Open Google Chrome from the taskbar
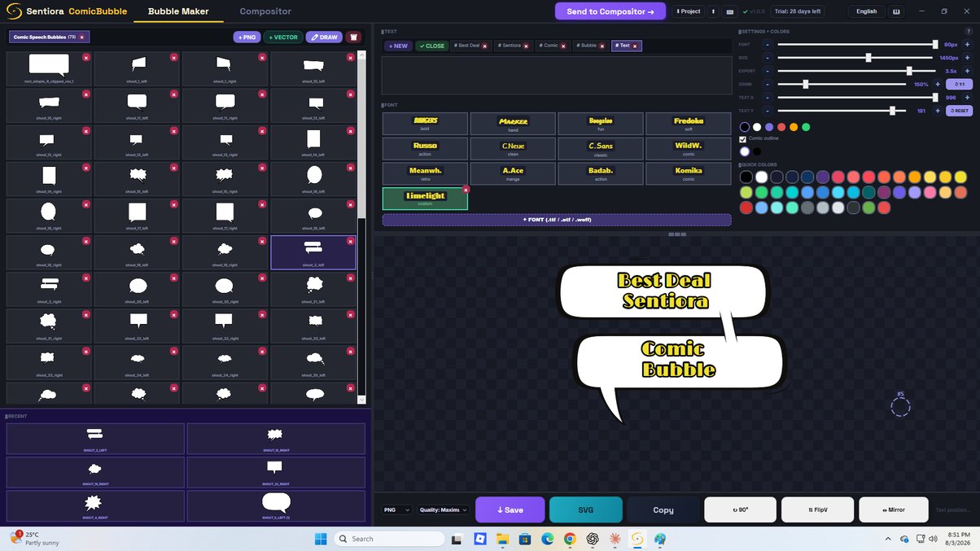 570,539
